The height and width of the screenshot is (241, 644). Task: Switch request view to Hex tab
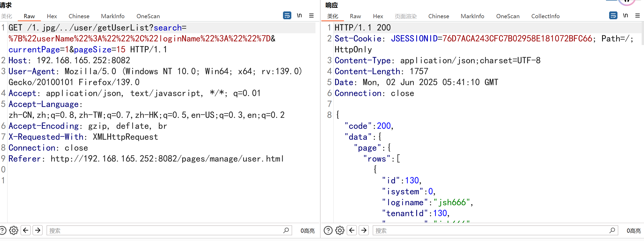[52, 16]
